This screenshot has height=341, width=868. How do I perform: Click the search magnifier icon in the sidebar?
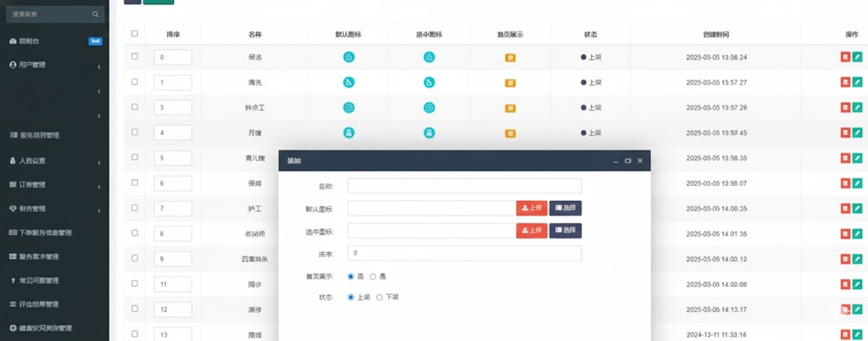(x=94, y=14)
